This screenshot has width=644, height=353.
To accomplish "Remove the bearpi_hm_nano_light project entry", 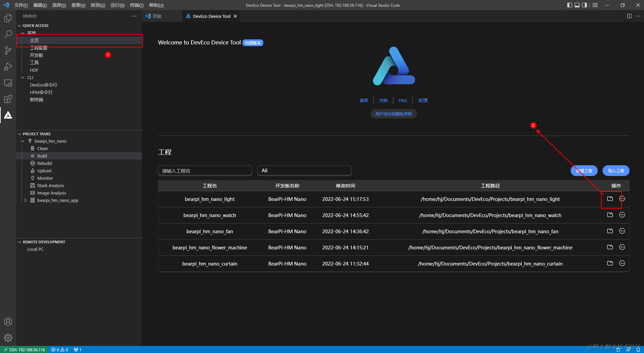I will click(622, 199).
